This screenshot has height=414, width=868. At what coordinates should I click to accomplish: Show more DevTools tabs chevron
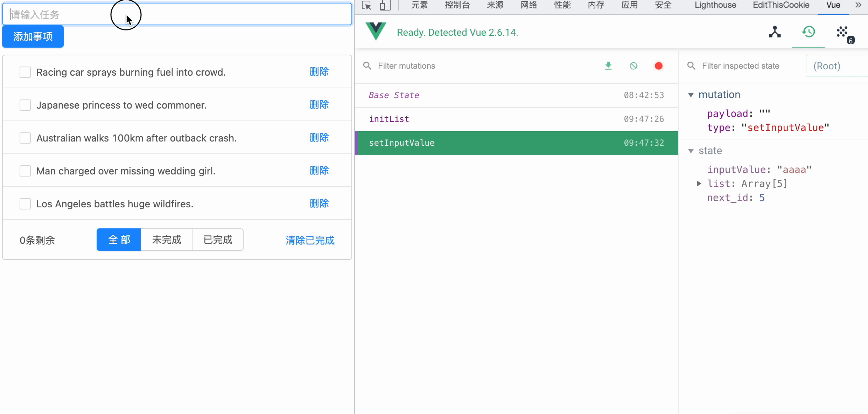pyautogui.click(x=858, y=5)
